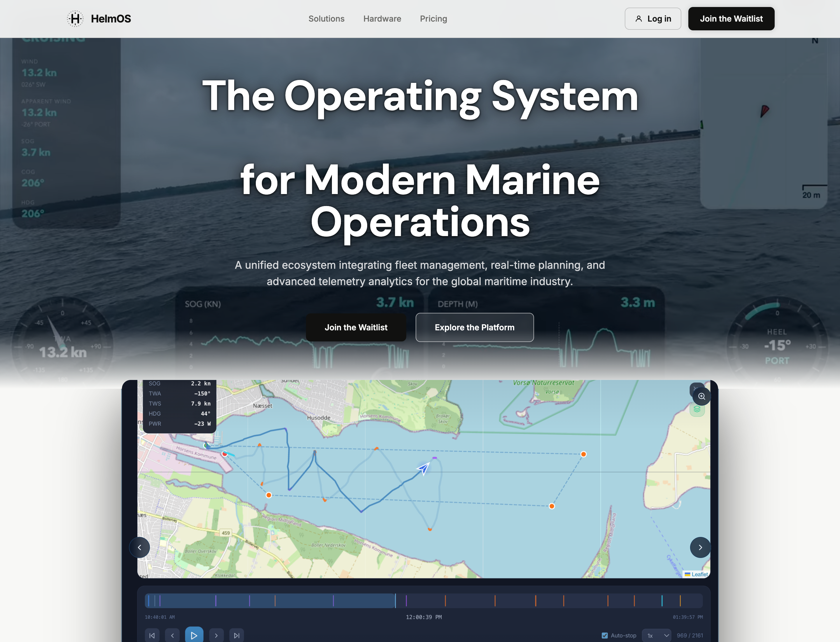Click the 969 / 2161 frame counter
This screenshot has width=840, height=642.
(689, 636)
